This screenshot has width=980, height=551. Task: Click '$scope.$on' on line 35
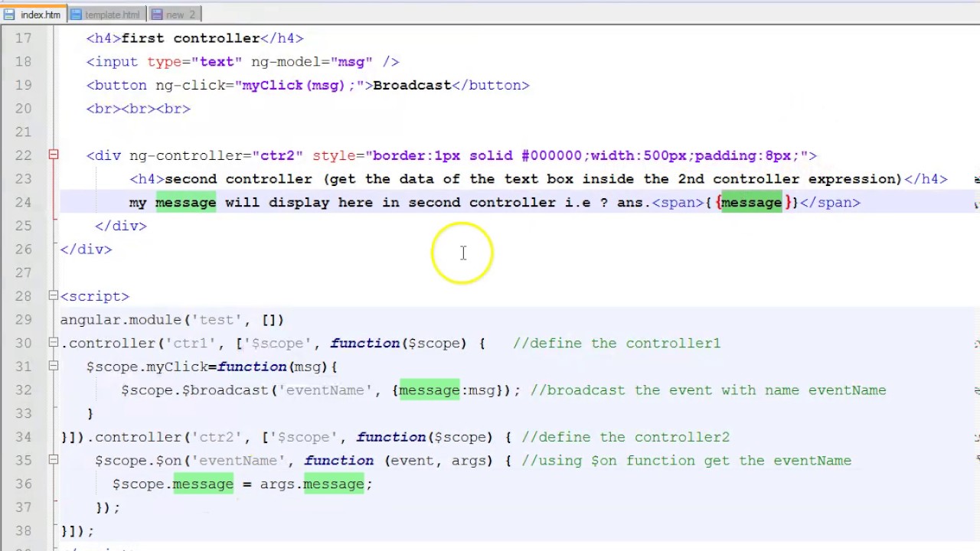click(x=139, y=460)
